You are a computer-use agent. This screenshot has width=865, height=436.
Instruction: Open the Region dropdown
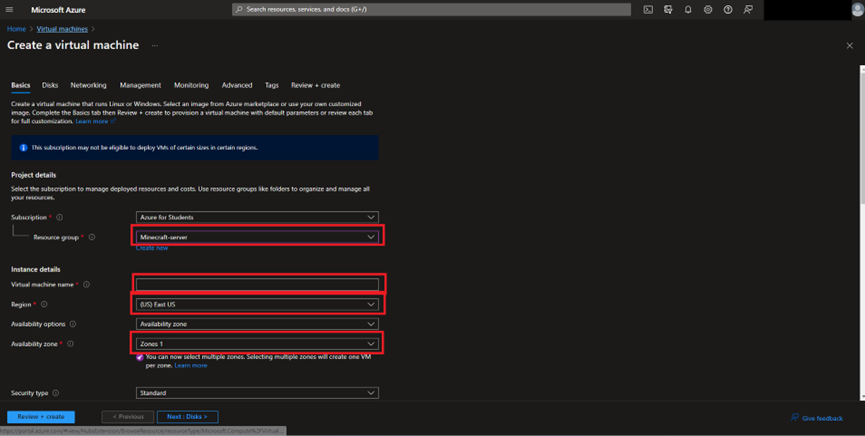tap(257, 304)
